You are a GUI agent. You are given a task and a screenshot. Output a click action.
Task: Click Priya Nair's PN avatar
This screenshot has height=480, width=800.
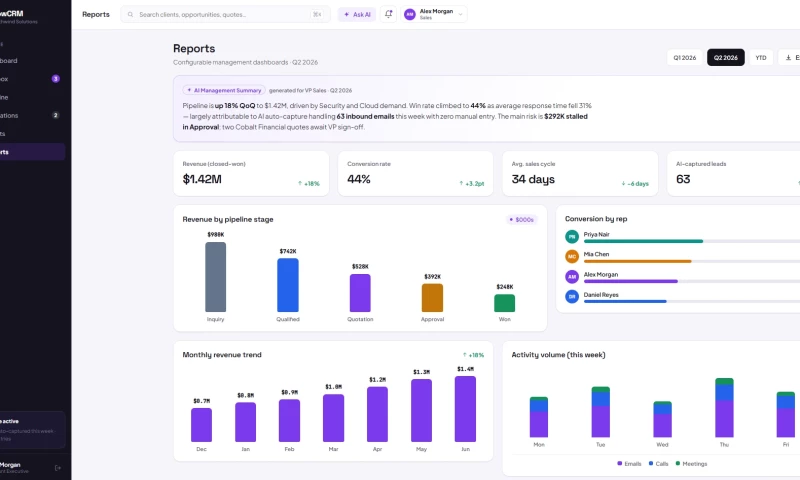pyautogui.click(x=572, y=237)
